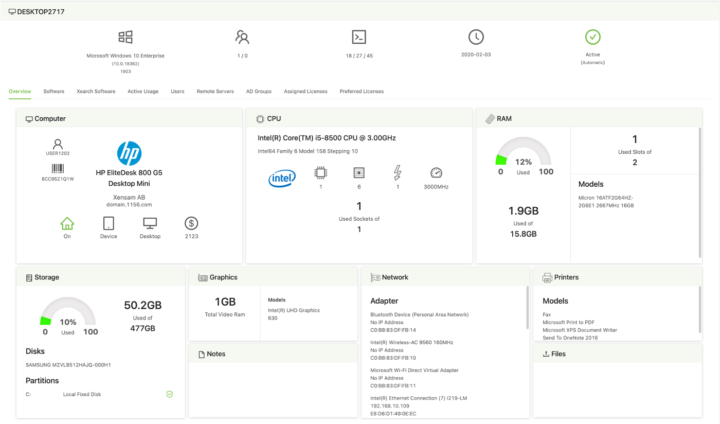Viewport: 720px width, 424px height.
Task: Click the terminal icon showing 18 / 27 / 45
Action: (359, 37)
